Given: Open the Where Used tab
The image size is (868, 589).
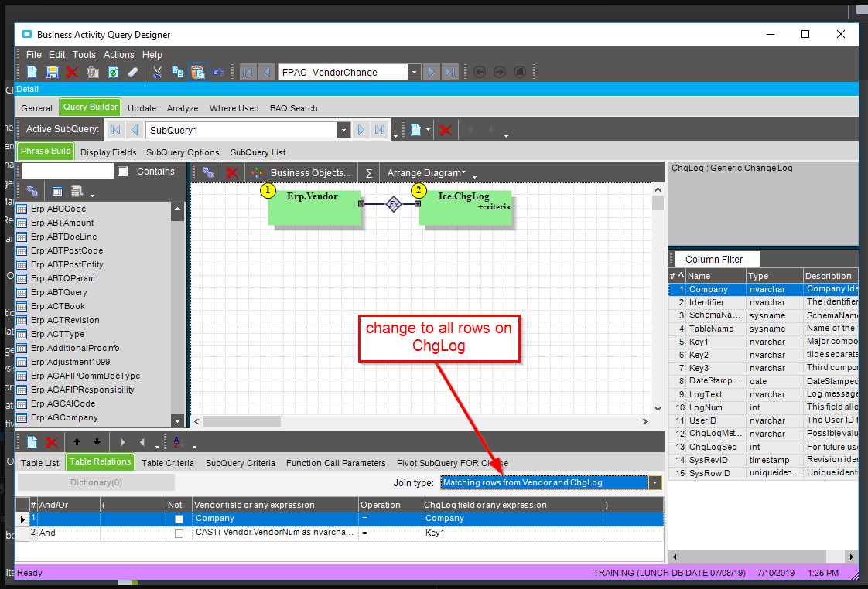Looking at the screenshot, I should pos(234,108).
